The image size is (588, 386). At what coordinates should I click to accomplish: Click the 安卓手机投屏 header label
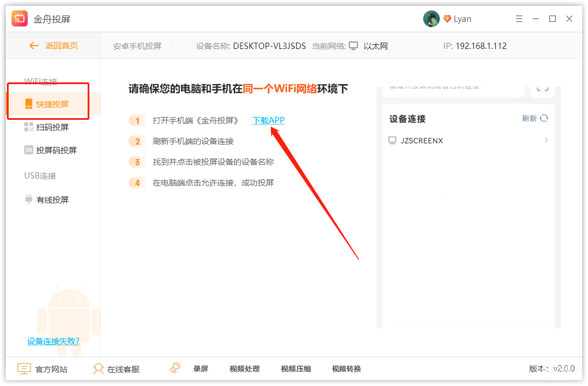(x=137, y=46)
